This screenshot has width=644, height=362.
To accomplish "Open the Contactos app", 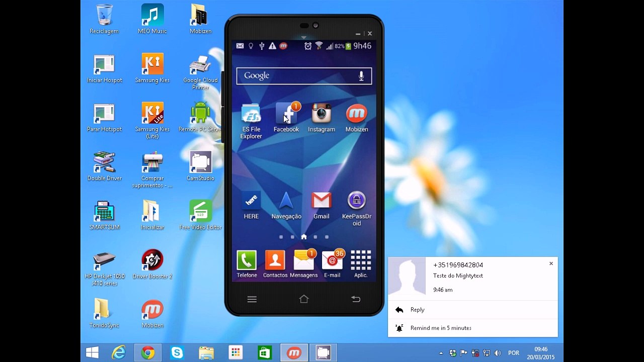I will coord(275,264).
